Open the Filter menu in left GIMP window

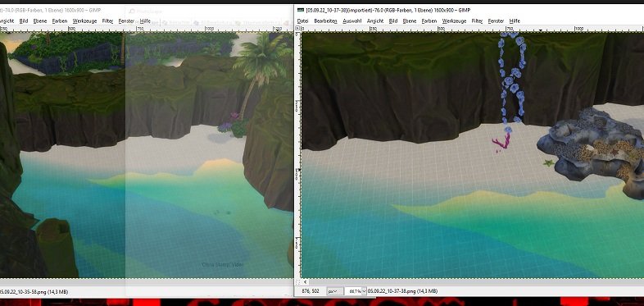(x=107, y=21)
